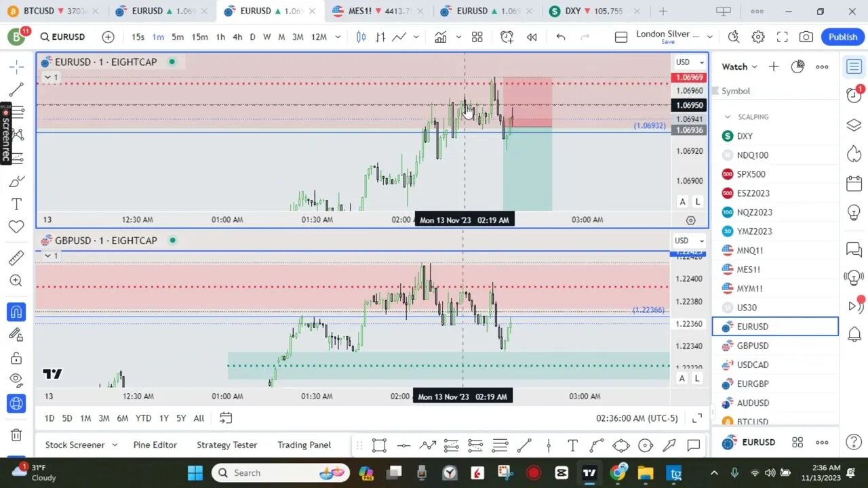868x488 pixels.
Task: Select the rectangle tool in drawing toolbar
Action: (379, 445)
